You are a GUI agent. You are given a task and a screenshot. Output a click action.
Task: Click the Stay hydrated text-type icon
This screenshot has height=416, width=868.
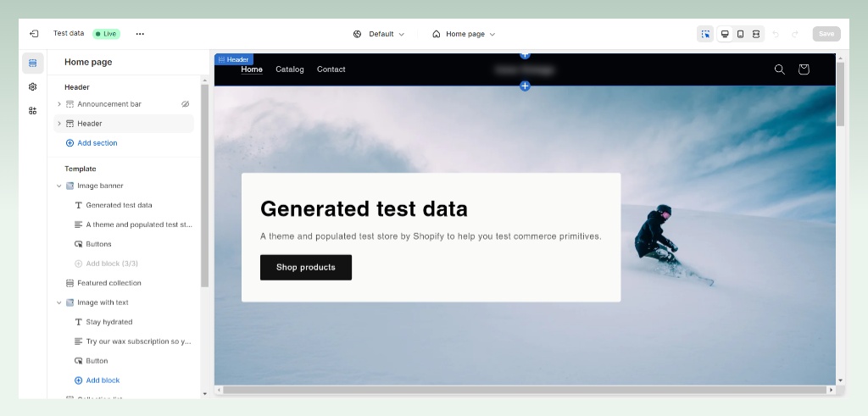pos(79,322)
